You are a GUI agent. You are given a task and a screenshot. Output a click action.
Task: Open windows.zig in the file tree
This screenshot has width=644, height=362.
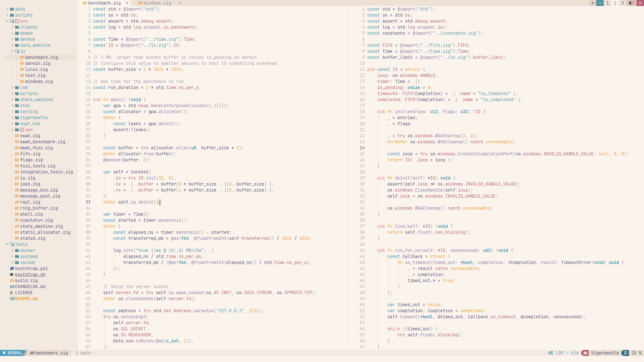coord(39,81)
